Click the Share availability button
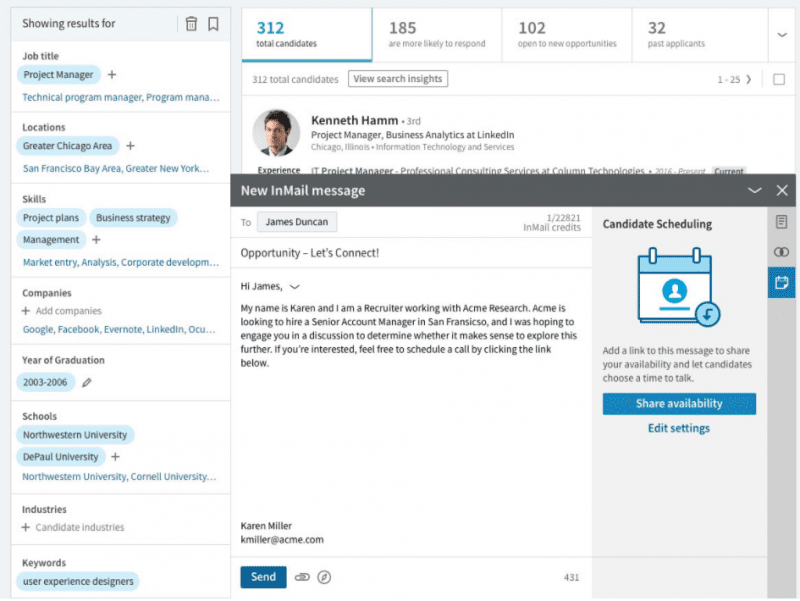 679,404
